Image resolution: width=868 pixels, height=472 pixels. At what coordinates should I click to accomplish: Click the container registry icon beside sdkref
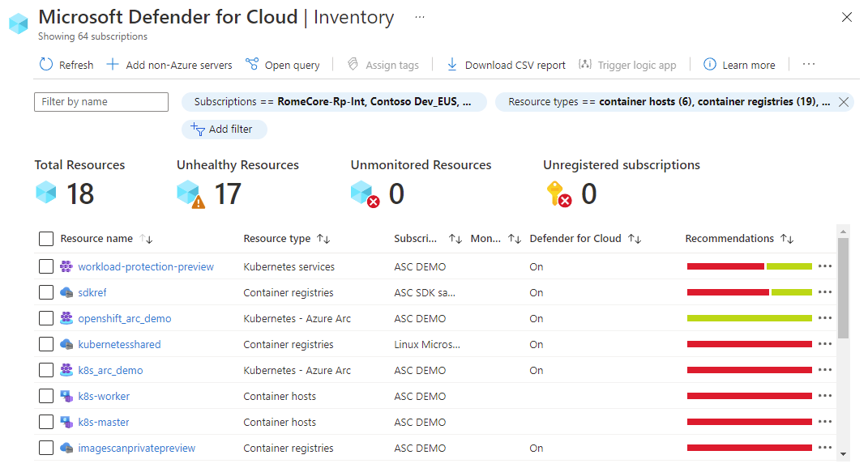(x=66, y=292)
